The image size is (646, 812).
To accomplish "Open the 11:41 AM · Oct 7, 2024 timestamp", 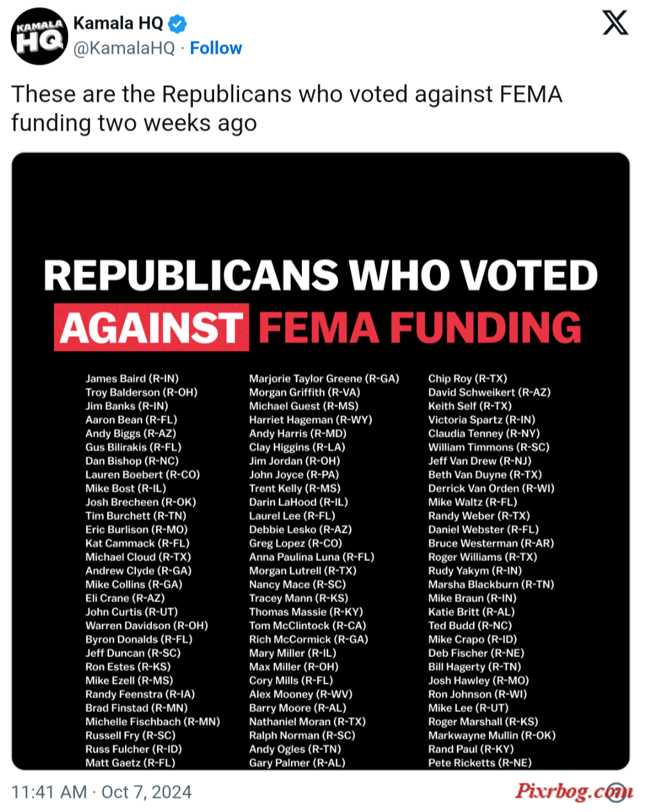I will 102,792.
